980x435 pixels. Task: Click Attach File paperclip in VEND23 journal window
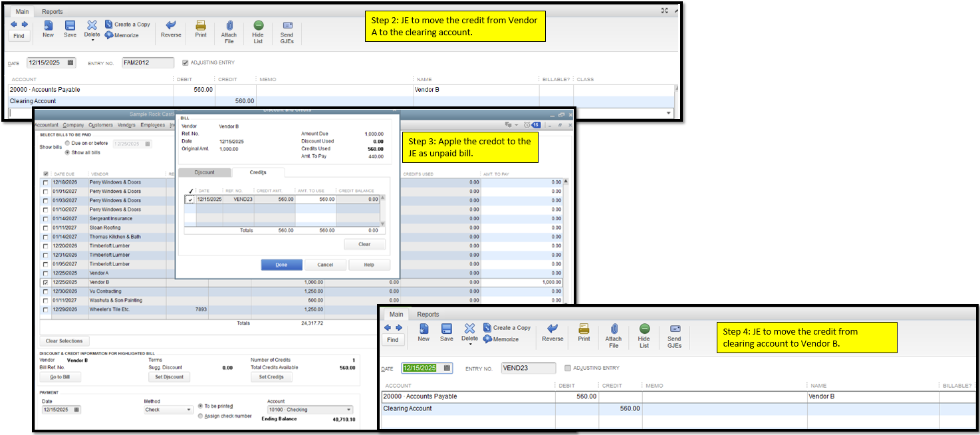(614, 329)
